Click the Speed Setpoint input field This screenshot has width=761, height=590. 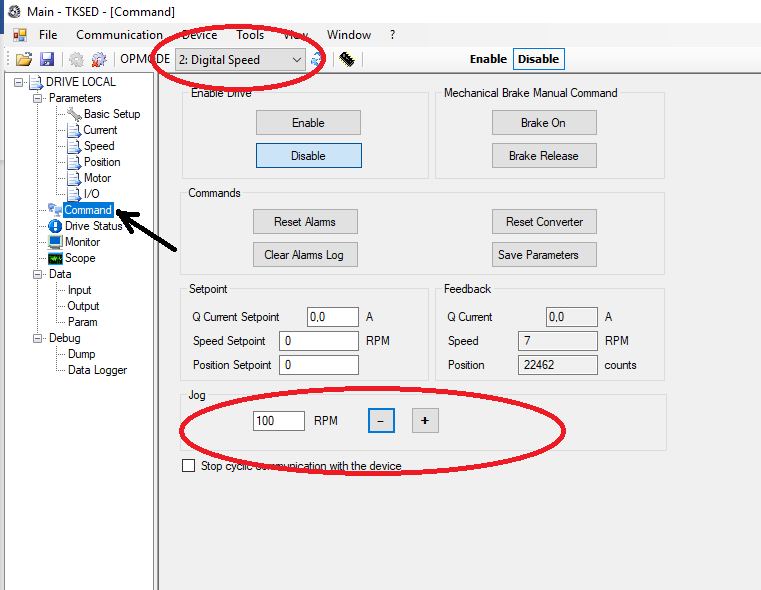click(318, 341)
